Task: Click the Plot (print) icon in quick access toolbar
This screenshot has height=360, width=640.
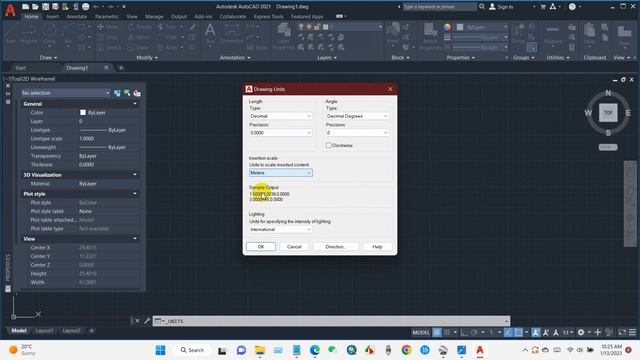Action: pyautogui.click(x=86, y=7)
